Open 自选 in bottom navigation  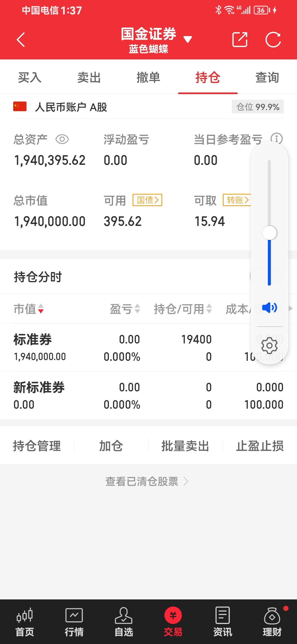click(124, 622)
